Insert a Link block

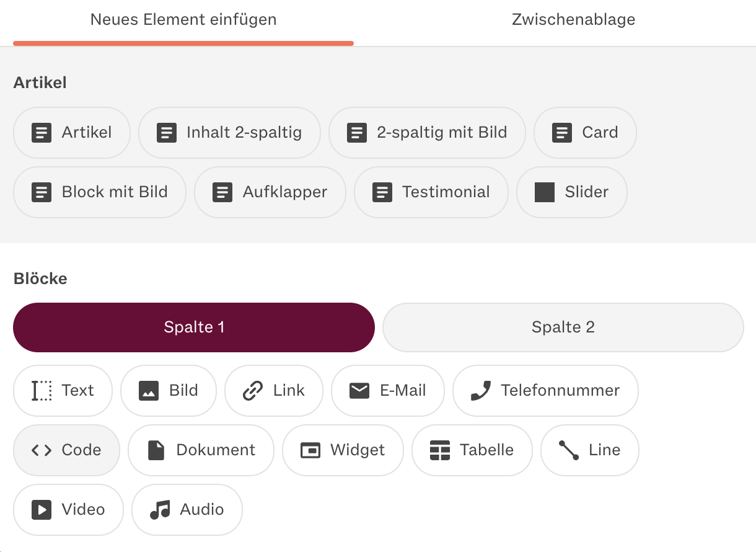coord(274,391)
